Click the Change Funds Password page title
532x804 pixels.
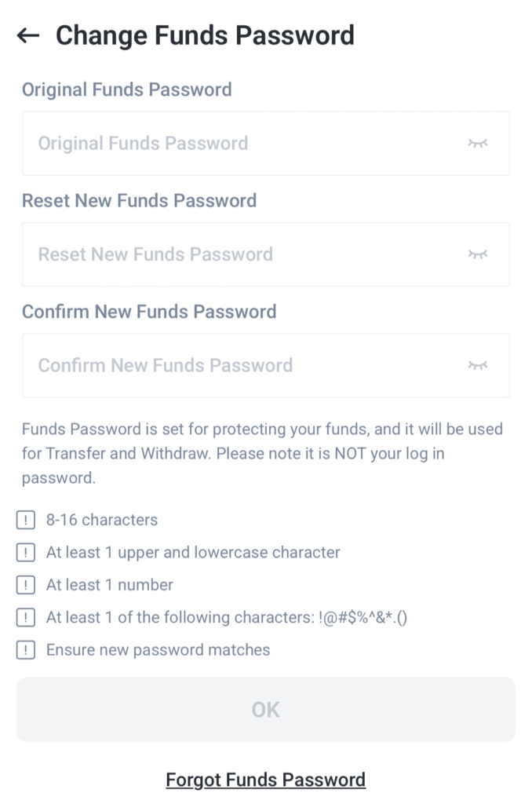(205, 35)
